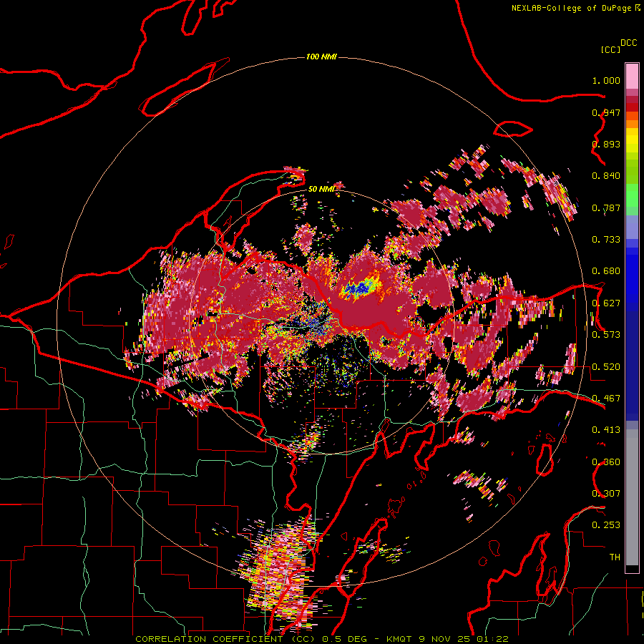Screen dimensions: 644x644
Task: Click the 0.573 color scale value
Action: point(606,335)
